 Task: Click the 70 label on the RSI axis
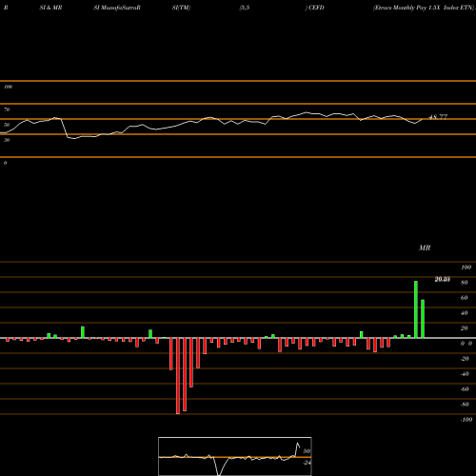coord(7,109)
